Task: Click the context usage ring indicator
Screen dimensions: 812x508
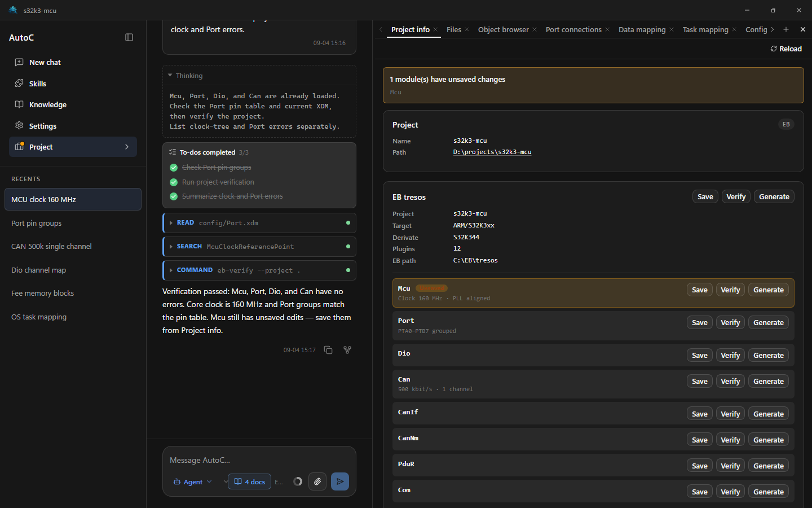Action: [x=298, y=481]
